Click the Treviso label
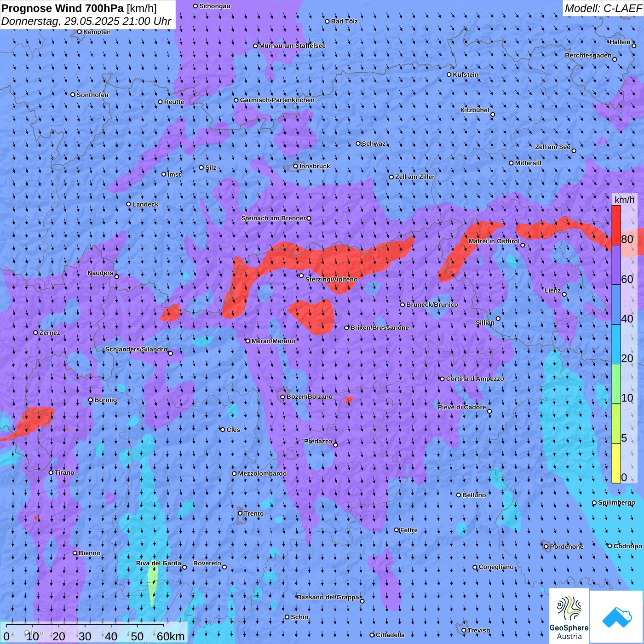The image size is (644, 644). click(479, 630)
